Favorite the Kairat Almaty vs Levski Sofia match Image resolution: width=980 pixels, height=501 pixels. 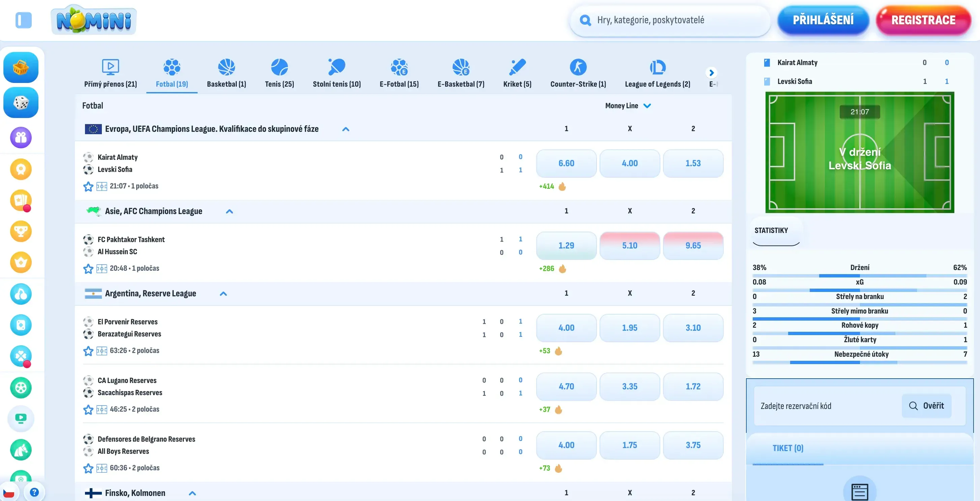click(x=88, y=186)
